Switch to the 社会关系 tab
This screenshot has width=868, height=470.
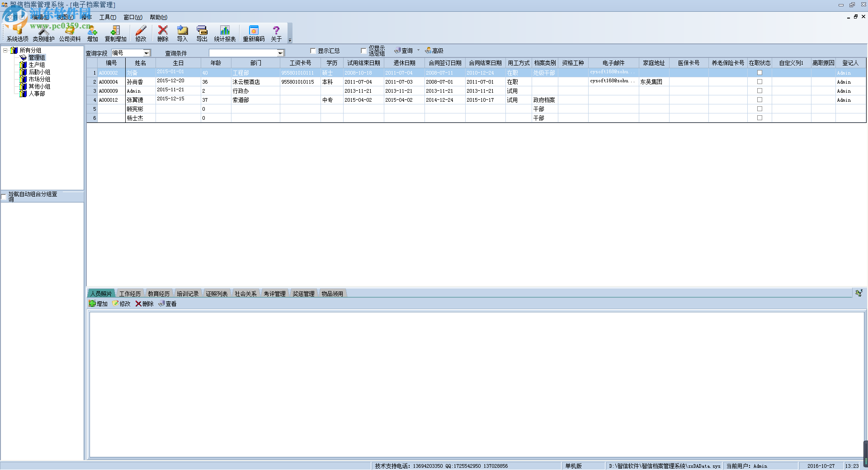pyautogui.click(x=245, y=294)
